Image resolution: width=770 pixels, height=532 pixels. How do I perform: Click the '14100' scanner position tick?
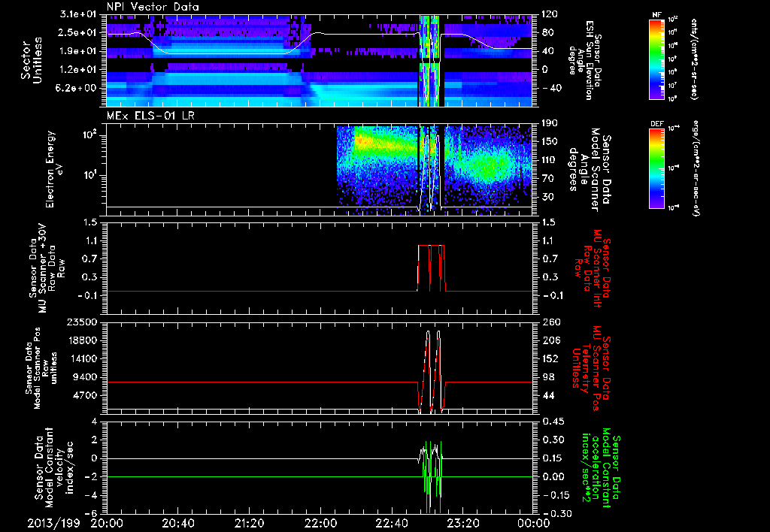pyautogui.click(x=81, y=358)
